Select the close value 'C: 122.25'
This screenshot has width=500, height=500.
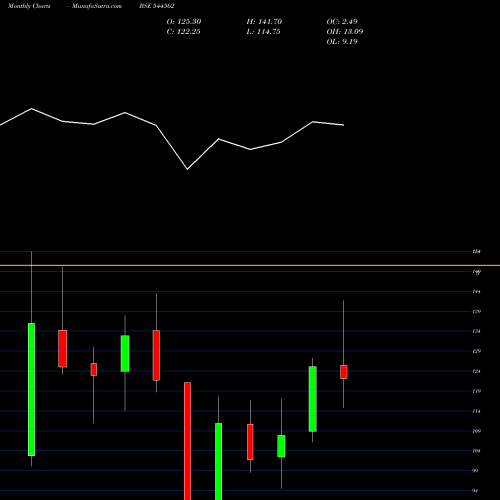click(183, 32)
